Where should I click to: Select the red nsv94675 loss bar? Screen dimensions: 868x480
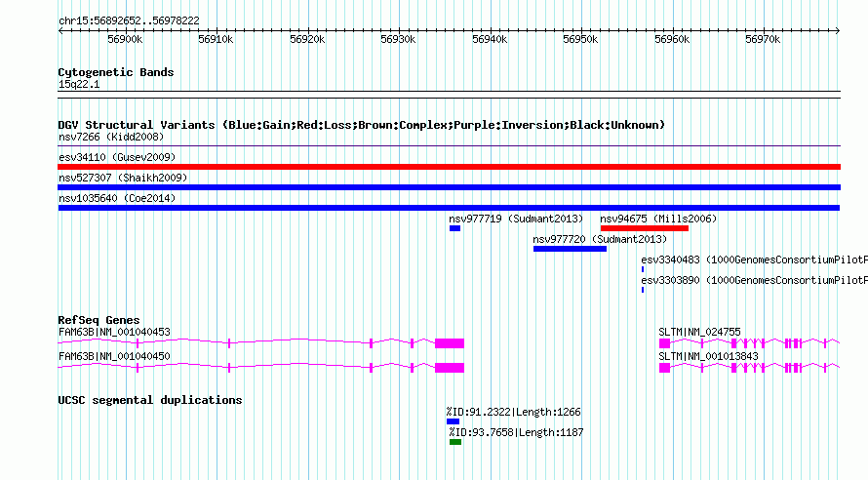645,228
